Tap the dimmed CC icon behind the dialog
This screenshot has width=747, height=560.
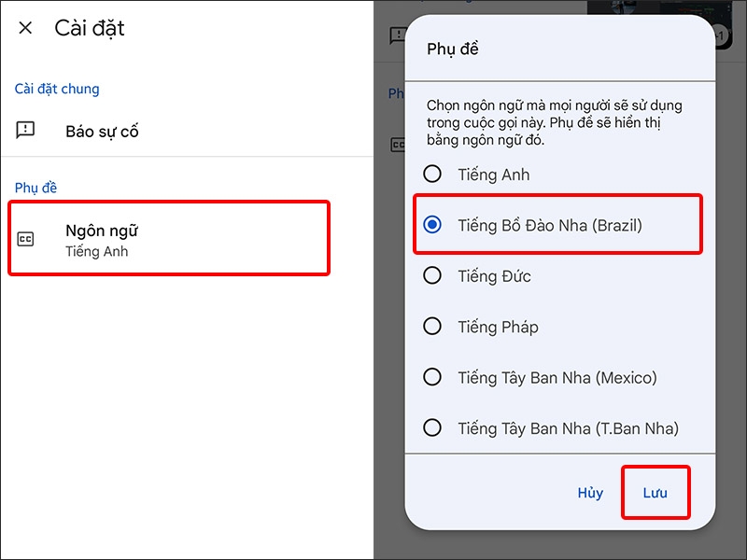click(396, 145)
